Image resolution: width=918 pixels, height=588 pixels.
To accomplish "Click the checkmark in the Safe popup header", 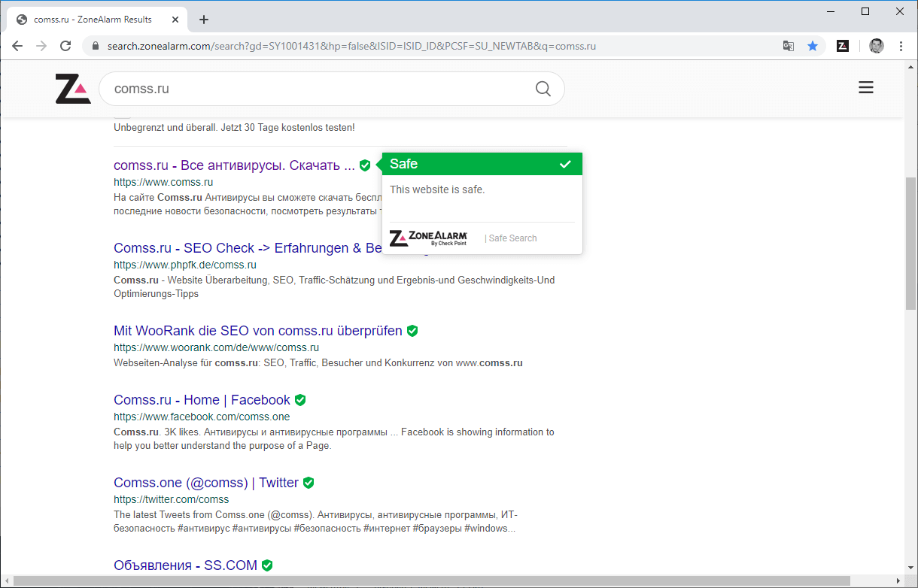I will coord(565,164).
